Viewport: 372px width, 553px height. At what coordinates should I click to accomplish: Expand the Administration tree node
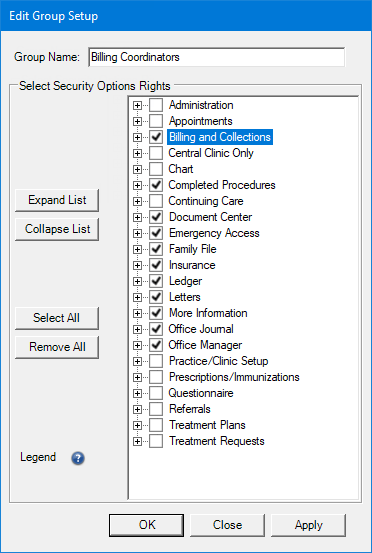coord(138,105)
